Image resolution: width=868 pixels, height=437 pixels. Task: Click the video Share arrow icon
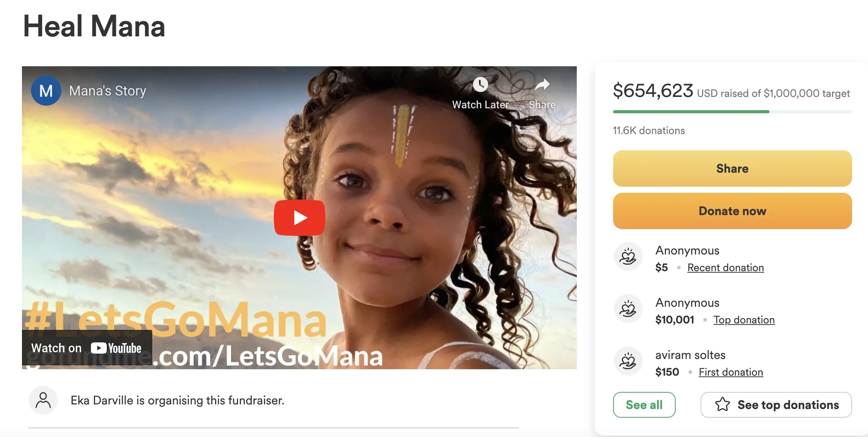click(542, 84)
